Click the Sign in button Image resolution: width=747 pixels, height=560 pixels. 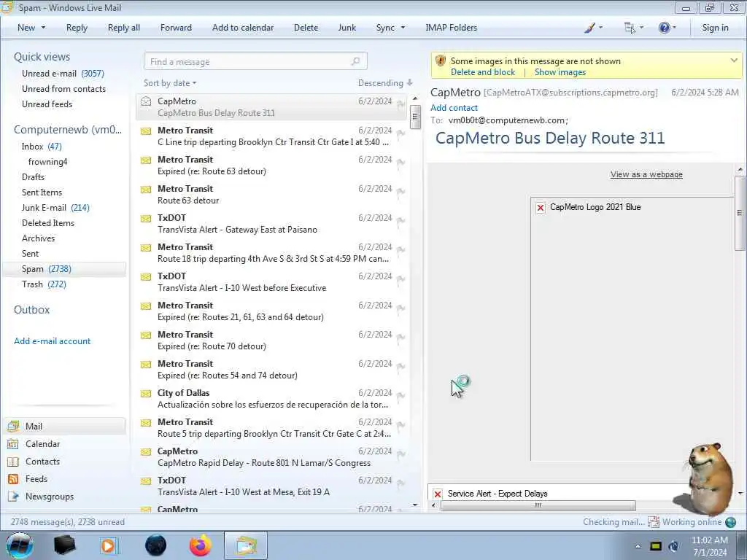(715, 28)
